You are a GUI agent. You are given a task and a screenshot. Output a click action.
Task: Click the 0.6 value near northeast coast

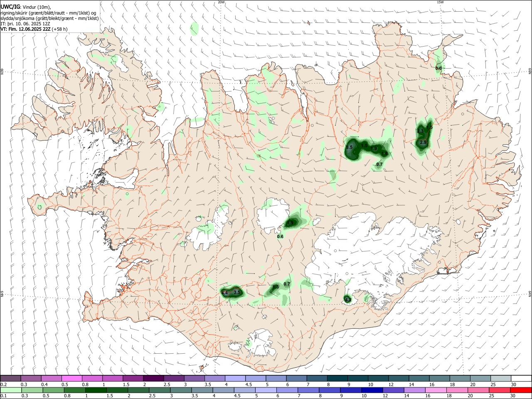click(438, 68)
